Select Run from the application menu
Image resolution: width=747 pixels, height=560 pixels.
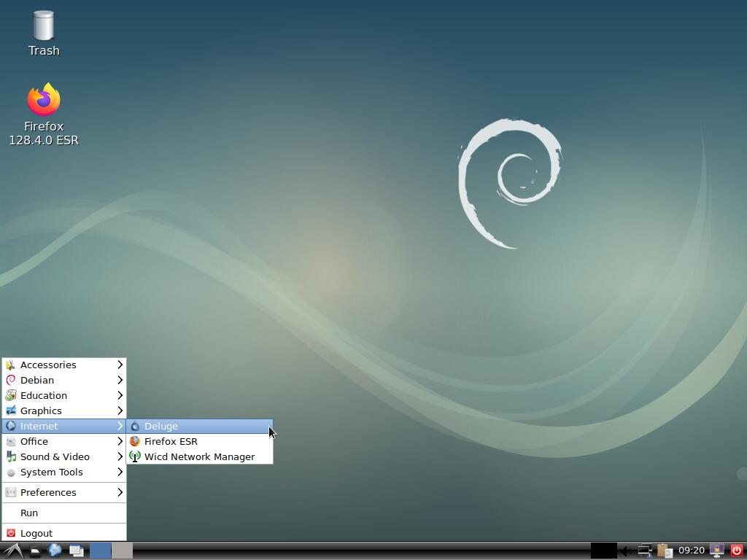click(x=29, y=513)
